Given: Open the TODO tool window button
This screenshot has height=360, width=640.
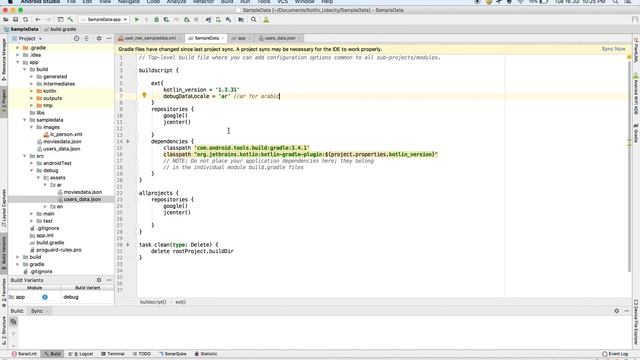Looking at the screenshot, I should pos(142,354).
